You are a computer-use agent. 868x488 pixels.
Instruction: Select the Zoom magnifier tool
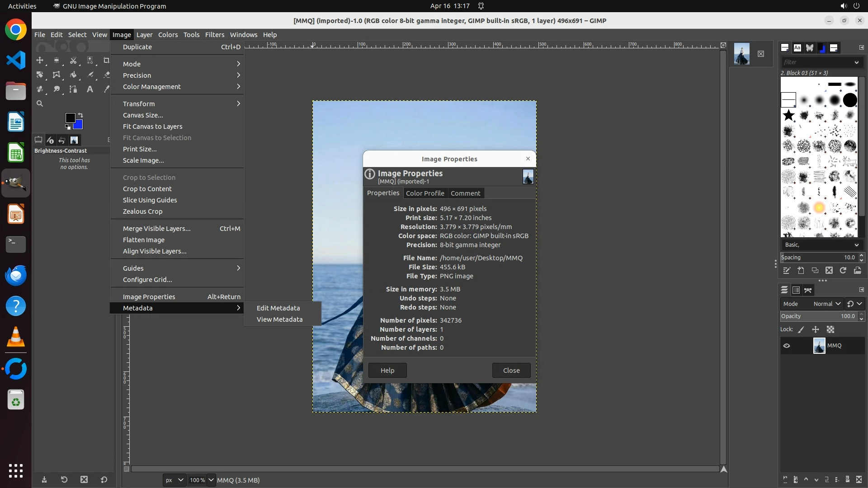[40, 103]
